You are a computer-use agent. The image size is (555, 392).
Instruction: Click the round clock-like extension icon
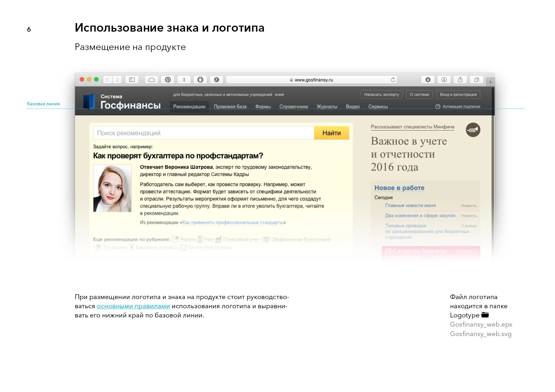216,80
